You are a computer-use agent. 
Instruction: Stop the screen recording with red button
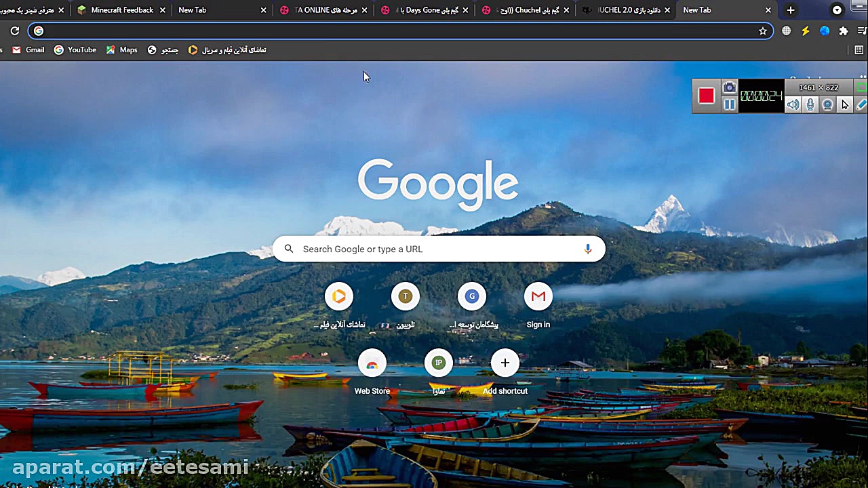tap(706, 96)
